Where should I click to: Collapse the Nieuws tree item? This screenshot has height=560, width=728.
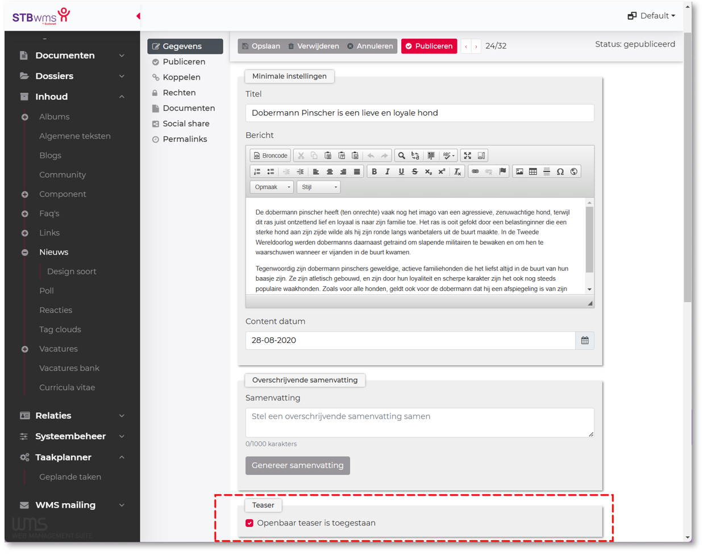[24, 252]
